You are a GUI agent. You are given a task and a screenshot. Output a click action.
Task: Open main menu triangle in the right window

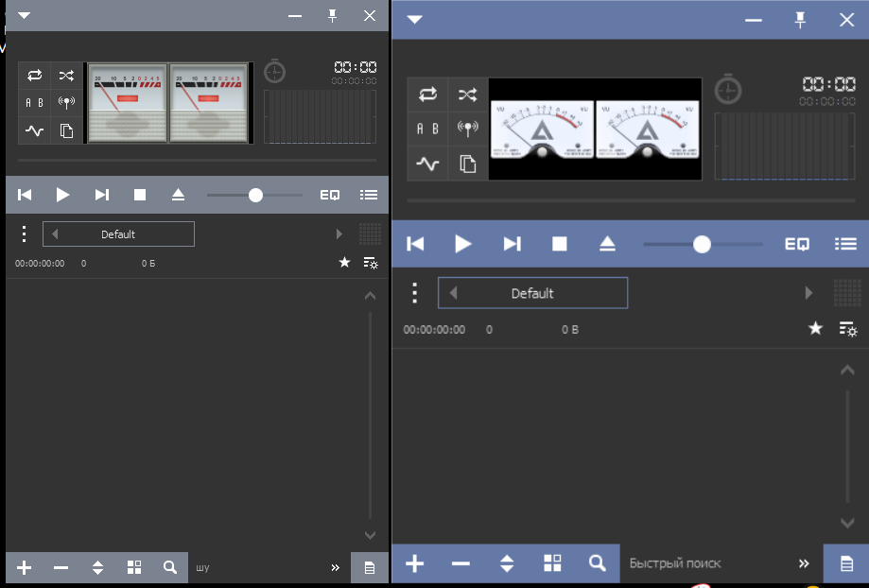click(414, 19)
